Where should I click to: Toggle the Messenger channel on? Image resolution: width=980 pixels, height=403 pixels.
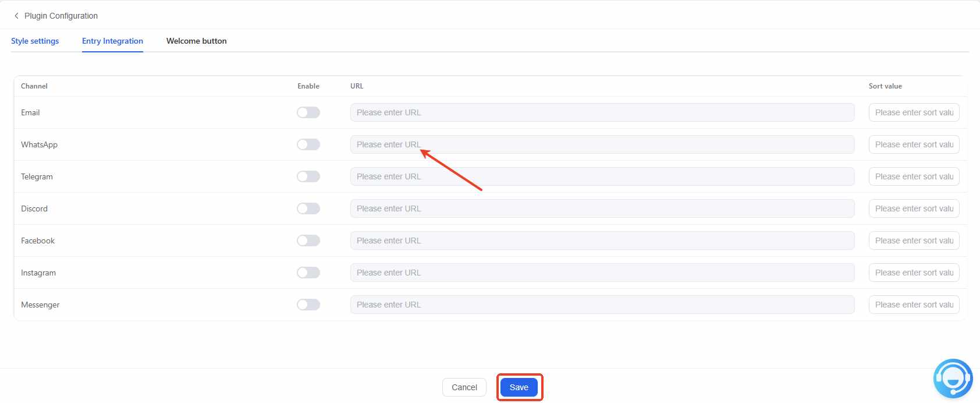point(308,305)
